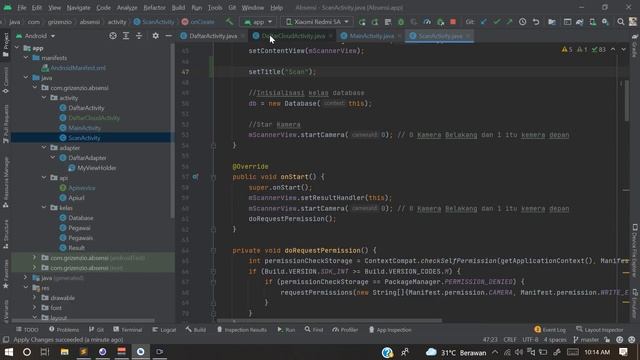Collapse the api package
This screenshot has height=360, width=640.
(44, 178)
